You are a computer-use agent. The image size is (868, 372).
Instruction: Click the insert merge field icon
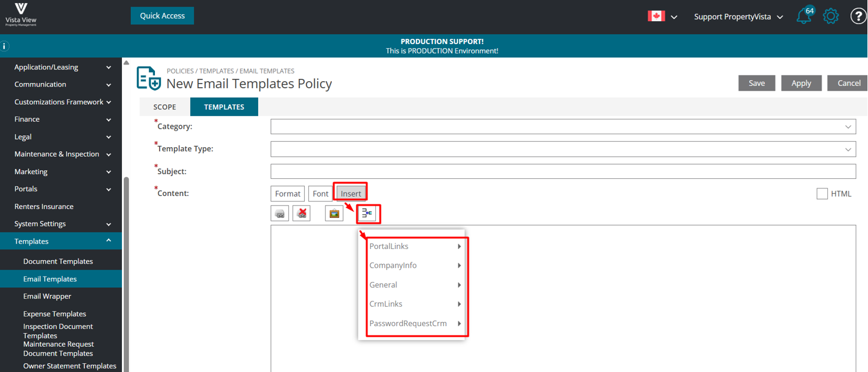(x=368, y=213)
